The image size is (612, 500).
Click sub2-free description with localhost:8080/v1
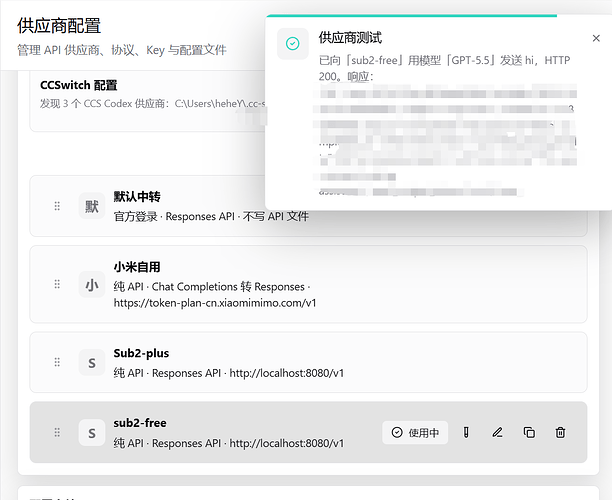[229, 443]
